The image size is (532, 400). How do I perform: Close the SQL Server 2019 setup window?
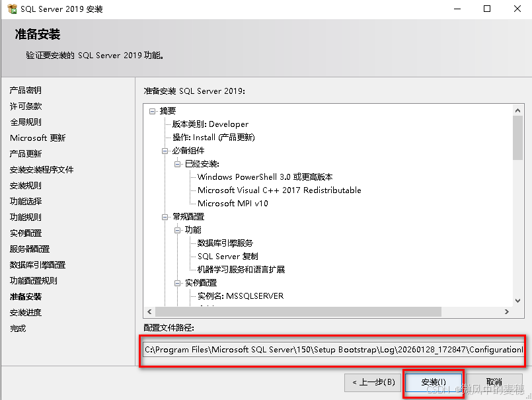pos(517,9)
